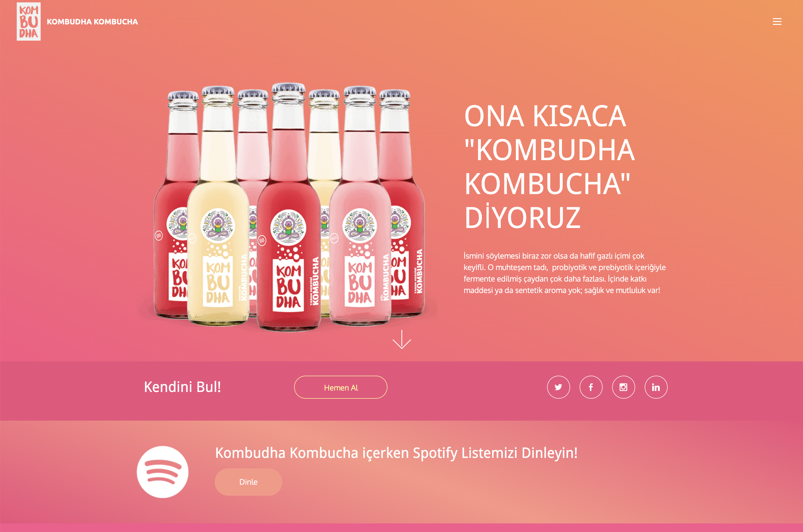Click the Spotify Listemizi Dinleyin heading
This screenshot has height=532, width=803.
(x=396, y=453)
